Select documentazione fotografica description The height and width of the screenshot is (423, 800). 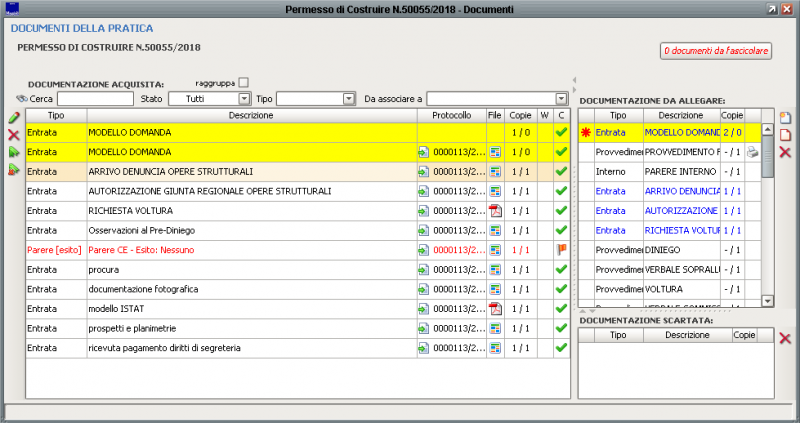pos(252,289)
